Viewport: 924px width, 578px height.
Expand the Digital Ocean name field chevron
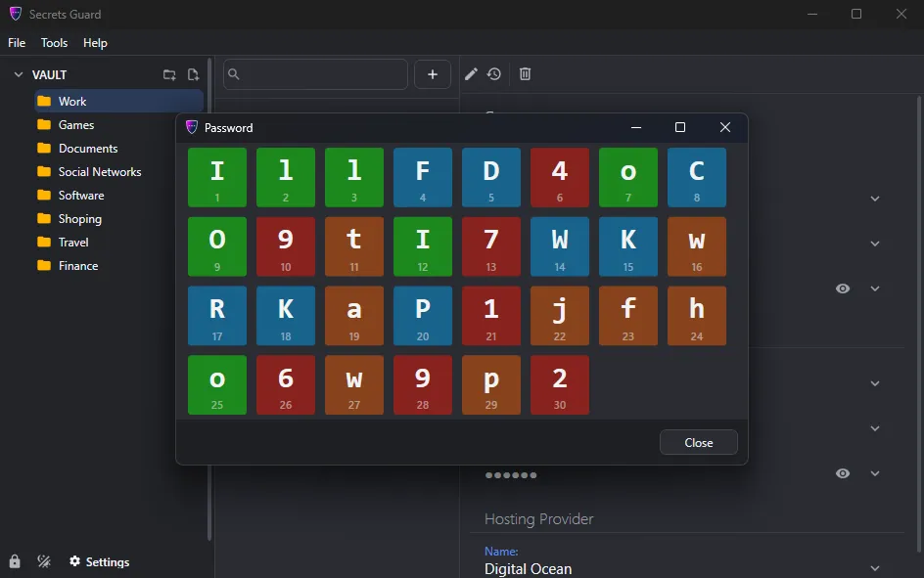(875, 568)
